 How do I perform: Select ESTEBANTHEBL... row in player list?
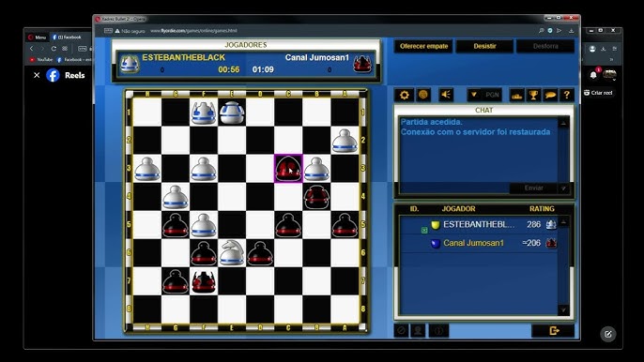[x=479, y=224]
